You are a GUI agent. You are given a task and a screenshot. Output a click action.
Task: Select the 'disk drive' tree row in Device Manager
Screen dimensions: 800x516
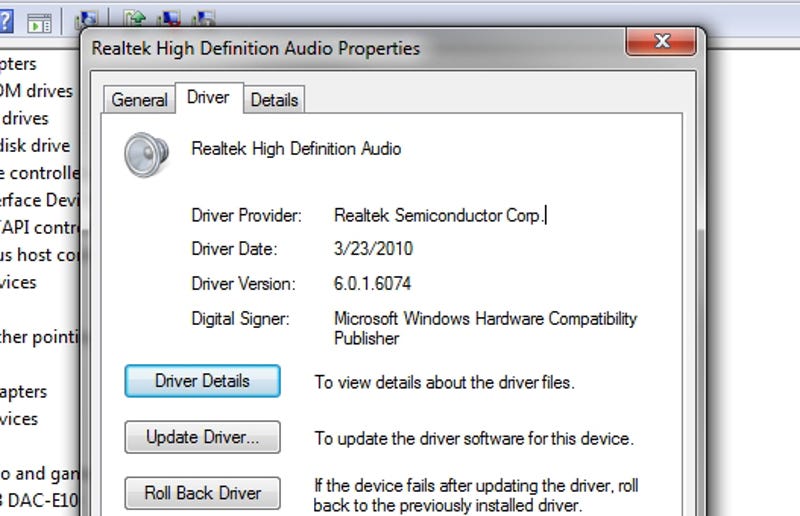(x=35, y=145)
